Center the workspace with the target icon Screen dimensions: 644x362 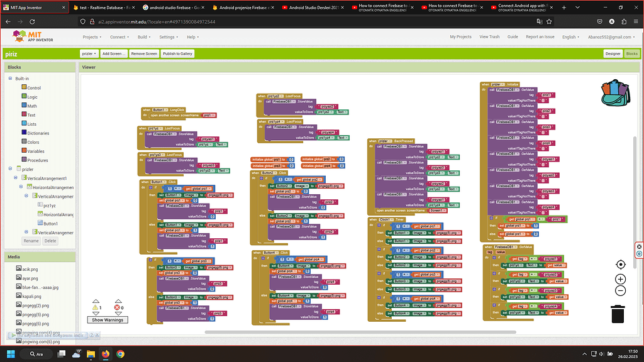coord(621,265)
